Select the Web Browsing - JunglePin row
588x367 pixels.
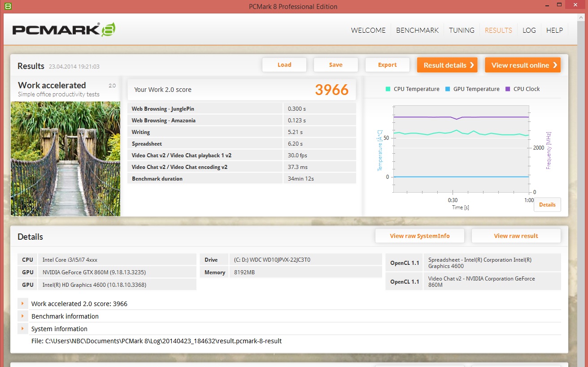pos(242,108)
